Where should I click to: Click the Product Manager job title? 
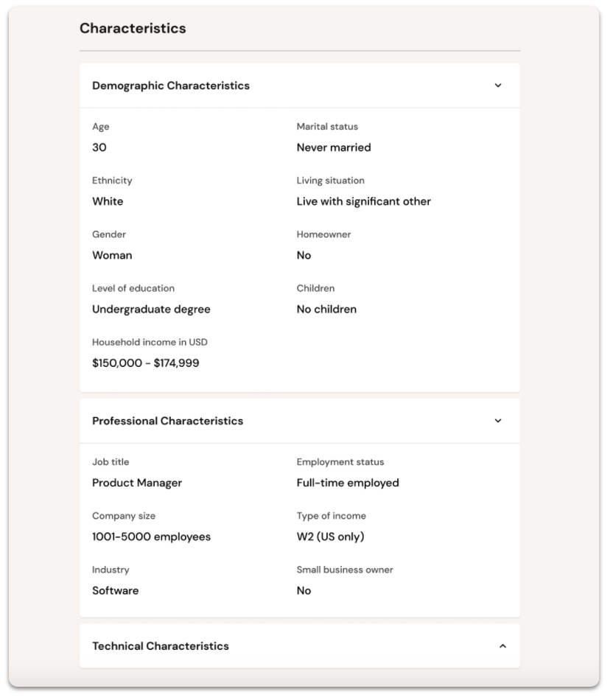click(x=136, y=483)
